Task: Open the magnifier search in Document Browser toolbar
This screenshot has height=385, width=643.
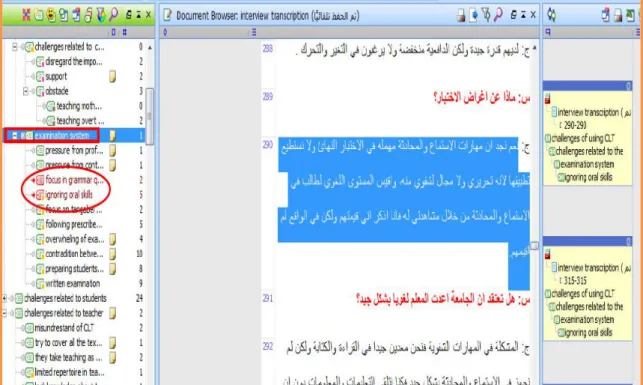Action: [x=498, y=15]
